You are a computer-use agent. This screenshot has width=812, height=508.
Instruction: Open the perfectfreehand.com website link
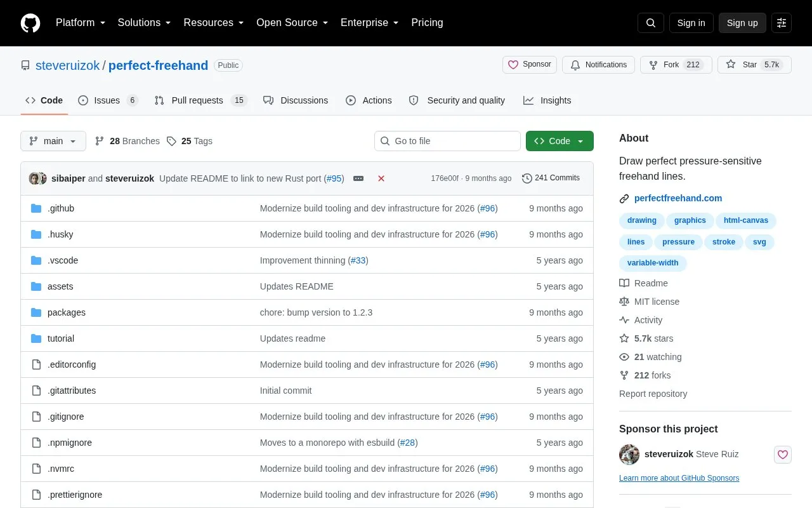click(678, 198)
